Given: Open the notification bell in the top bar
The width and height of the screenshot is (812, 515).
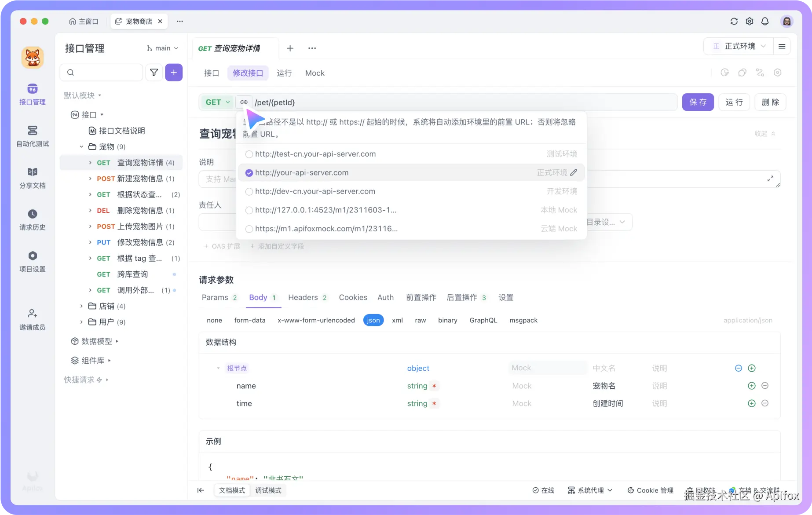Looking at the screenshot, I should point(765,21).
